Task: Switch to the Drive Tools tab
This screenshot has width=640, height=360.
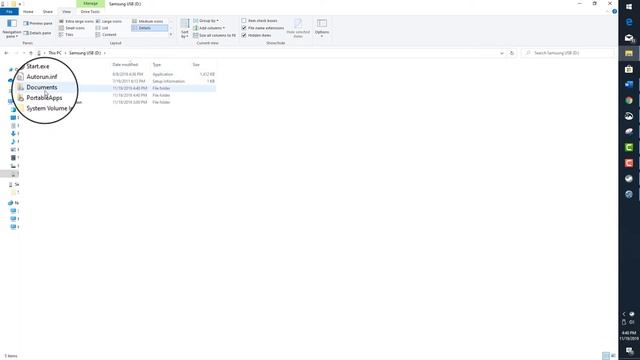Action: (90, 11)
